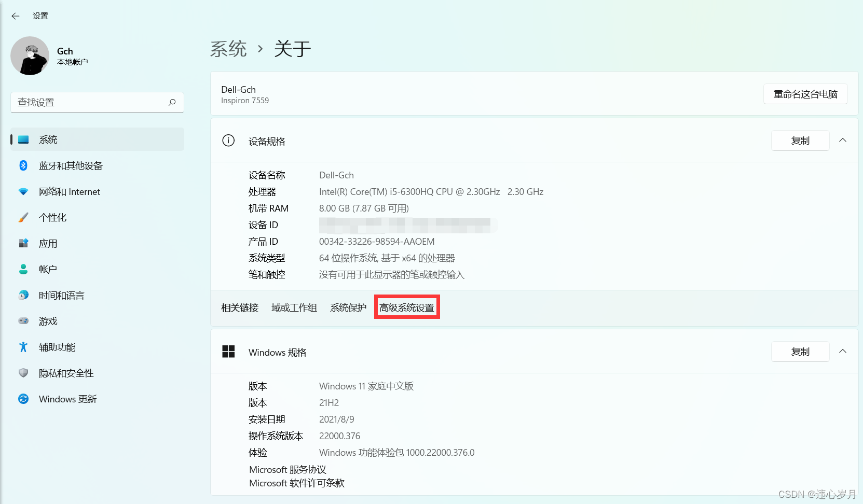The width and height of the screenshot is (863, 504).
Task: Open 辅助功能 via accessibility icon
Action: 23,347
